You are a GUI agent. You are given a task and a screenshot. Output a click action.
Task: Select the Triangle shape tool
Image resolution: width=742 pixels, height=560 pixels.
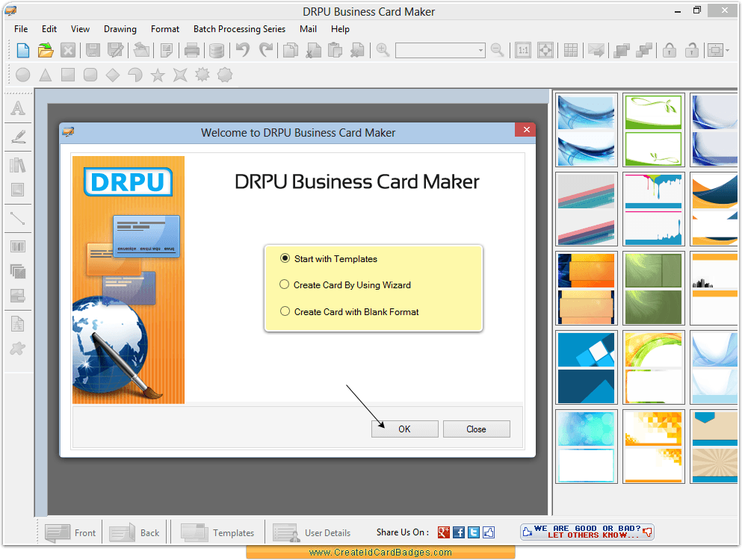click(46, 75)
